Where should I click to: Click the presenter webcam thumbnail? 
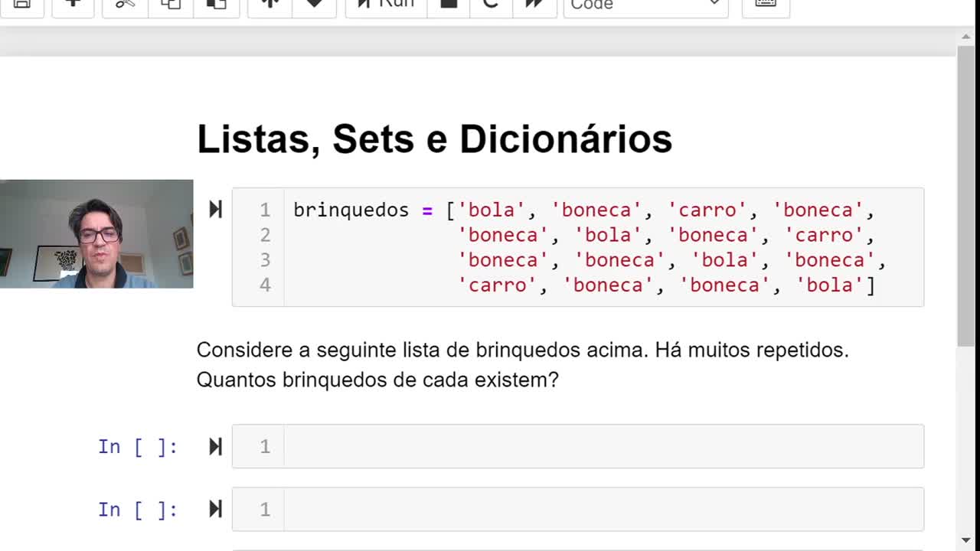[96, 233]
